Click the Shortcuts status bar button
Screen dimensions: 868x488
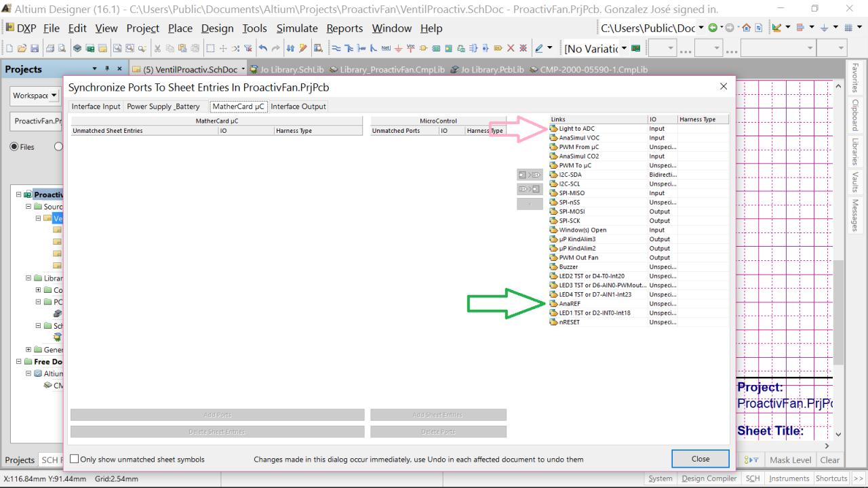tap(831, 479)
